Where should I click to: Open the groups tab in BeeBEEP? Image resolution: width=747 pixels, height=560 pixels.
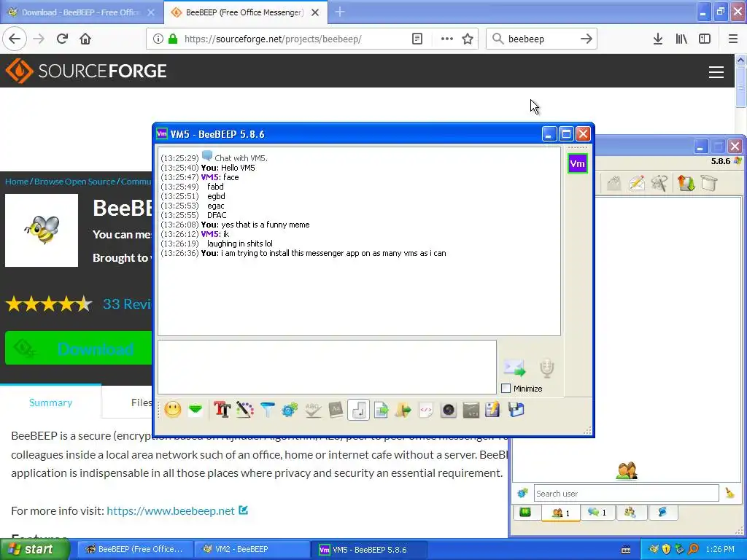631,513
